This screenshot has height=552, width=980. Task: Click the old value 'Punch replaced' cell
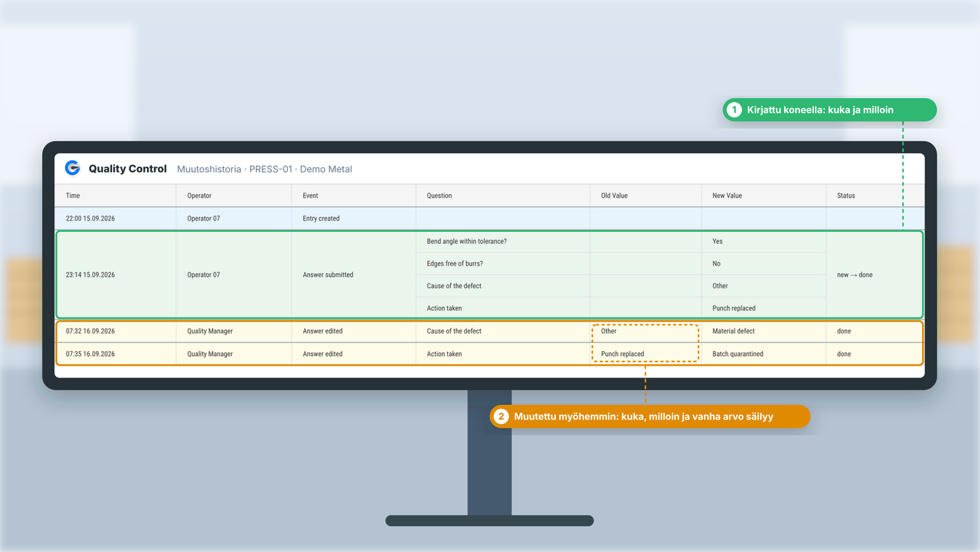[x=645, y=354]
